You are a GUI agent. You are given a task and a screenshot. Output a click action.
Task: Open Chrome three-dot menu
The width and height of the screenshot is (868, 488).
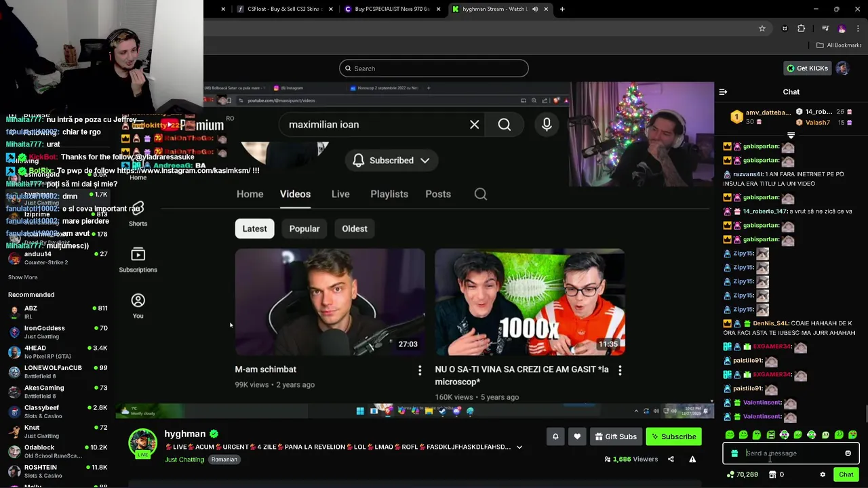pos(858,28)
